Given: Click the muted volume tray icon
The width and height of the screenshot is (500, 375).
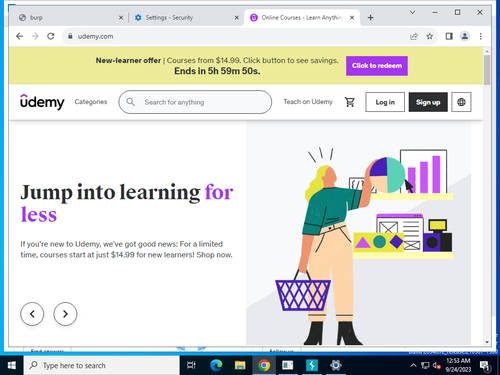Looking at the screenshot, I should (436, 366).
